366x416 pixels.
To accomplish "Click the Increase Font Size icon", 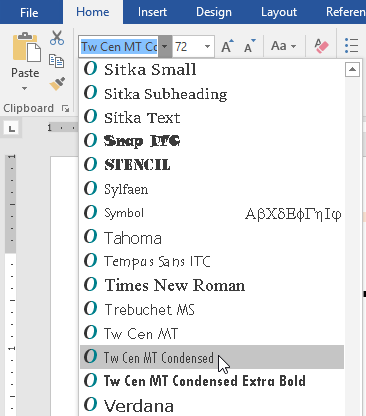I will click(227, 46).
